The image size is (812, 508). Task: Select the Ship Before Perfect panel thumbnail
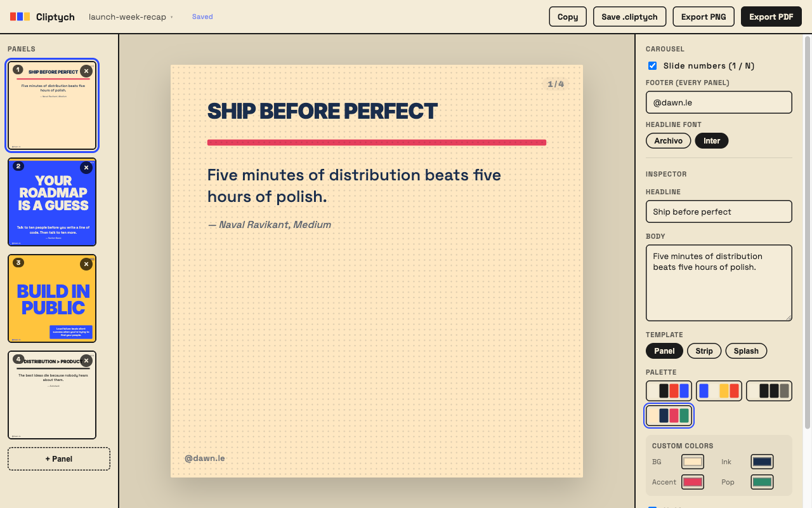coord(52,105)
